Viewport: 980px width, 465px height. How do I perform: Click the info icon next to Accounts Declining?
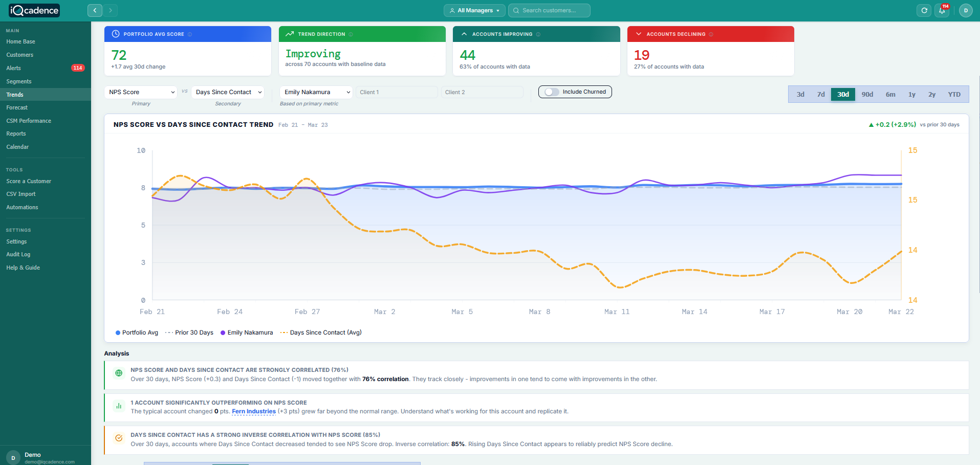pyautogui.click(x=711, y=34)
